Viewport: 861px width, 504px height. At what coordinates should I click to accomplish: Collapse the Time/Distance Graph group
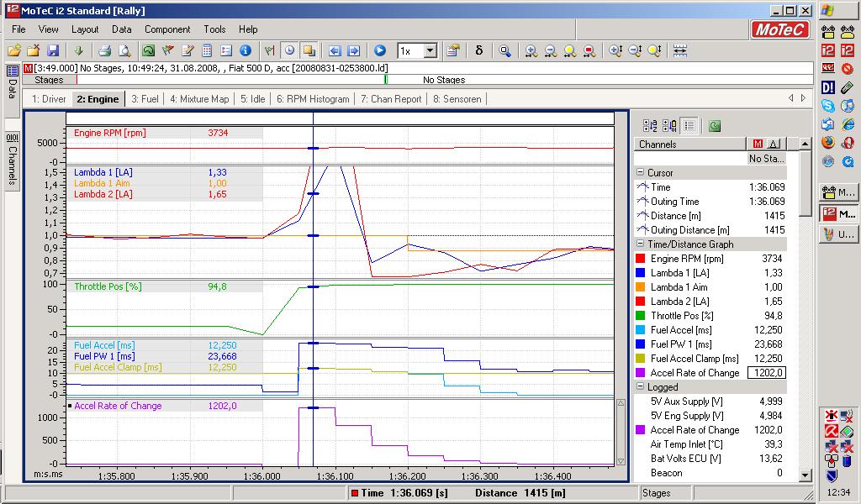pyautogui.click(x=640, y=244)
